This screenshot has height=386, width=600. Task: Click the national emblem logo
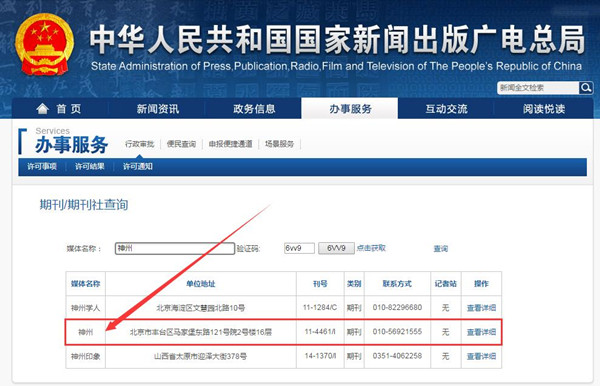coord(44,44)
